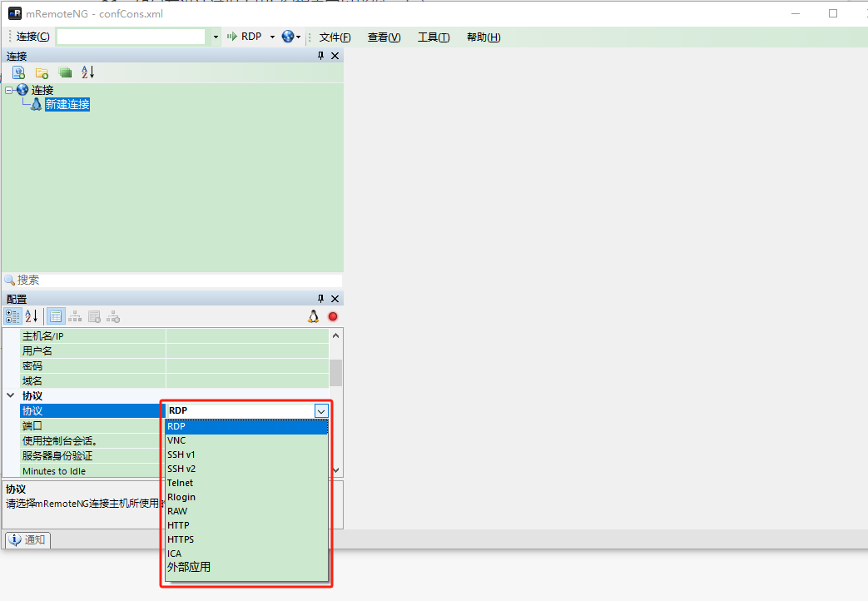Click the red host status indicator
Image resolution: width=868 pixels, height=601 pixels.
point(333,316)
